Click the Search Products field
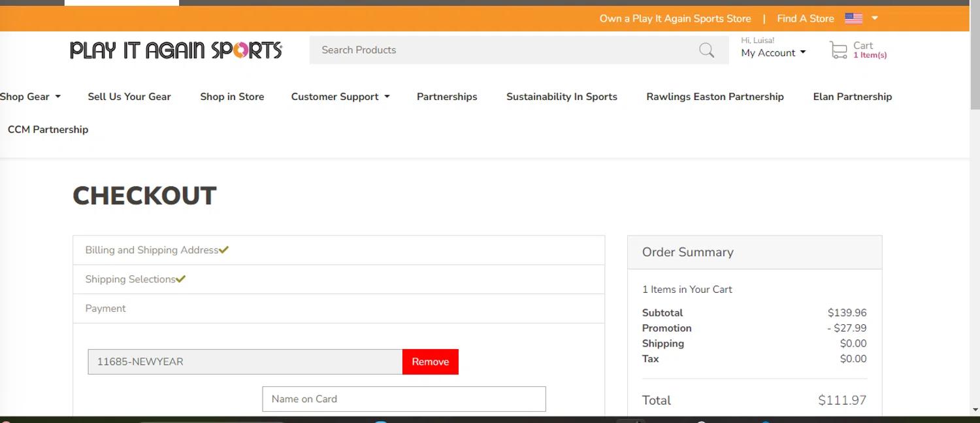Screen dimensions: 980x423 pyautogui.click(x=503, y=50)
